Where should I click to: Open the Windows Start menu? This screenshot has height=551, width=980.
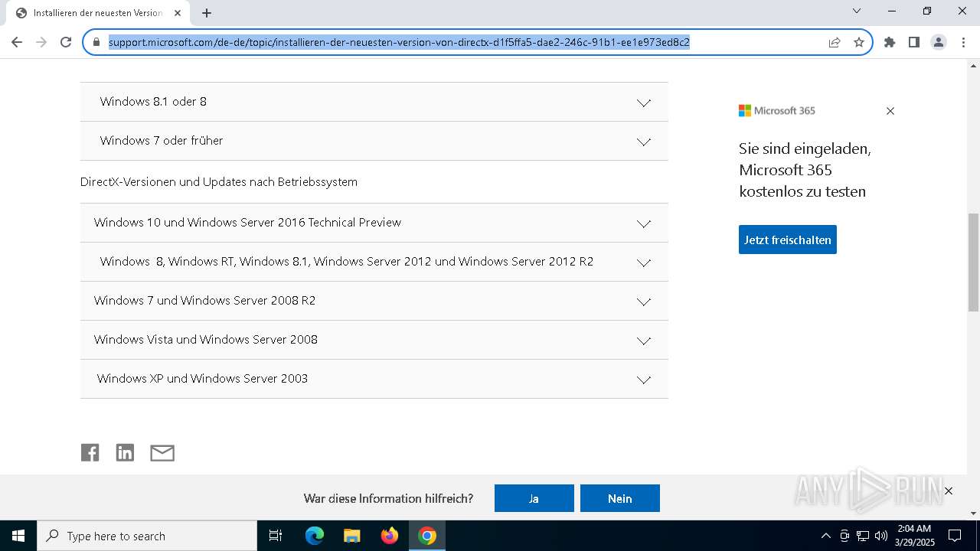18,536
